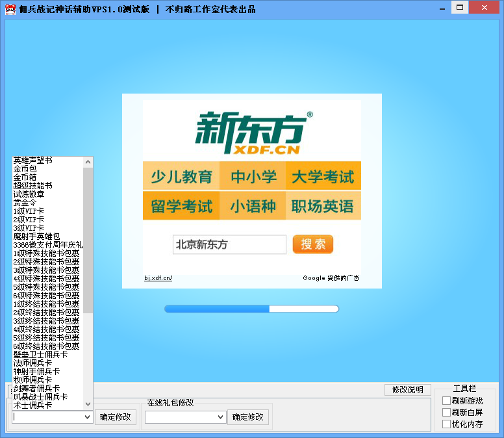
Task: Click the item combo box text field
Action: click(47, 417)
